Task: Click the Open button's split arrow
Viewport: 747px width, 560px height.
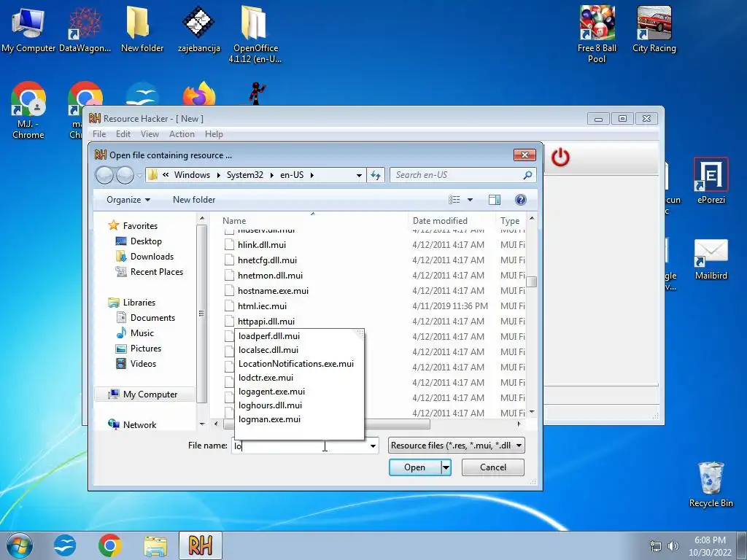Action: [x=446, y=467]
